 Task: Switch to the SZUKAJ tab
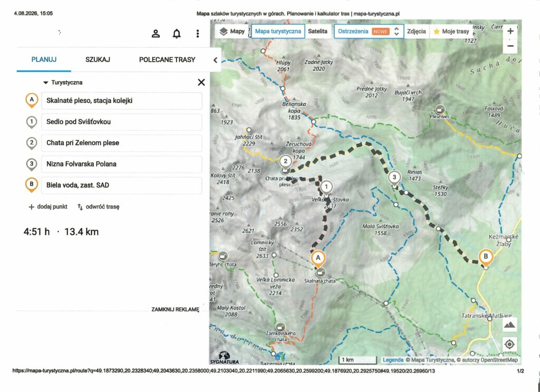pyautogui.click(x=98, y=60)
